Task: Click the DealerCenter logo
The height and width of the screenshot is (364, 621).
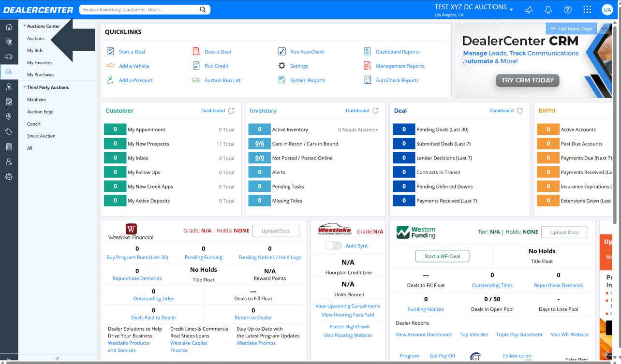Action: pos(38,10)
